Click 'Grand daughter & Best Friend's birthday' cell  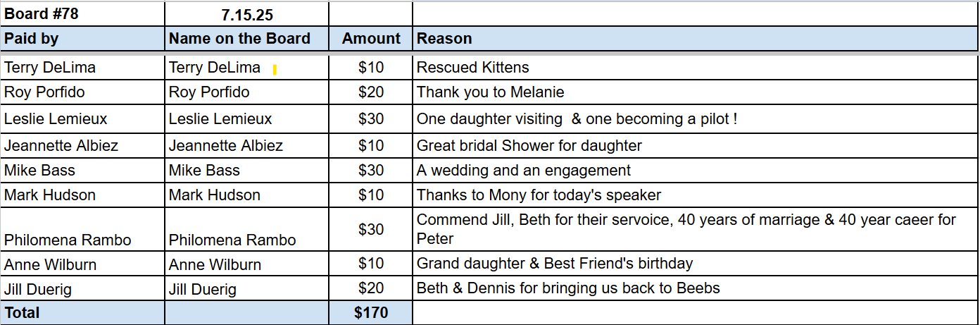[x=555, y=264]
